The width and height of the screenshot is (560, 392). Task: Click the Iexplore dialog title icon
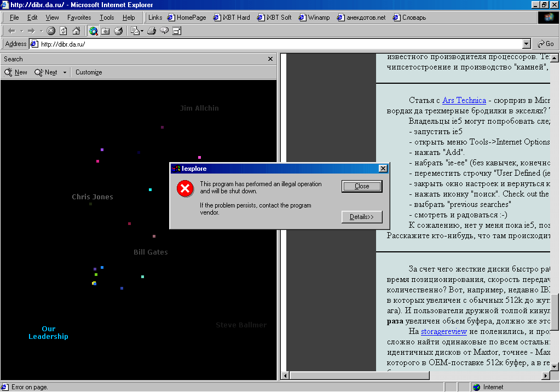pos(176,168)
